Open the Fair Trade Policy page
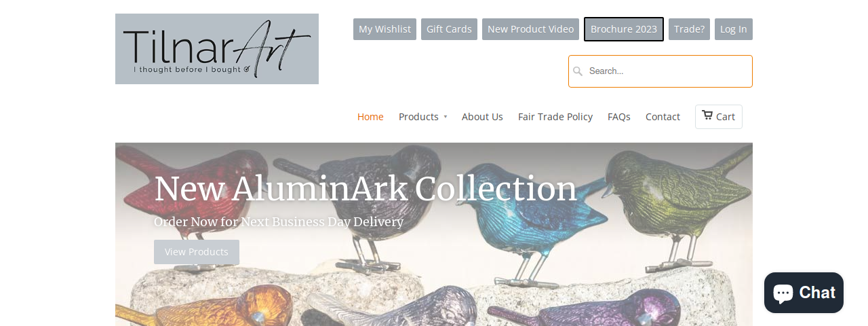 (555, 117)
